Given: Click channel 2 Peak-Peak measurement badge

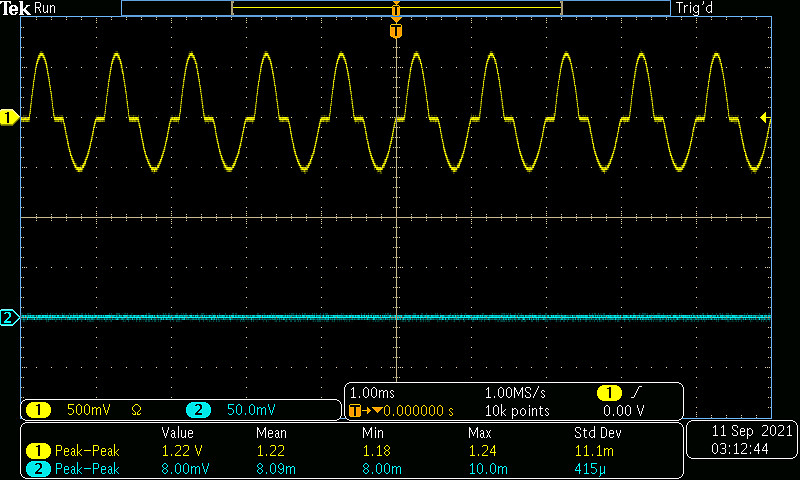Looking at the screenshot, I should pyautogui.click(x=38, y=469).
